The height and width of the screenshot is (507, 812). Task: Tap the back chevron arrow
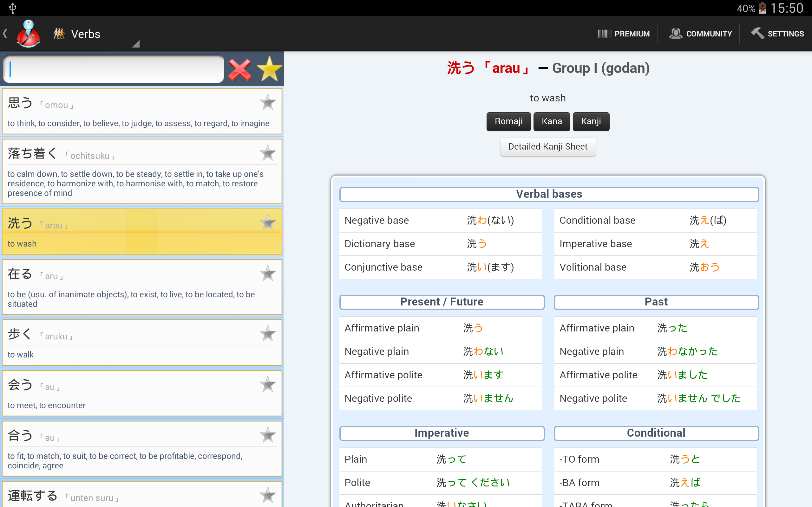tap(5, 34)
